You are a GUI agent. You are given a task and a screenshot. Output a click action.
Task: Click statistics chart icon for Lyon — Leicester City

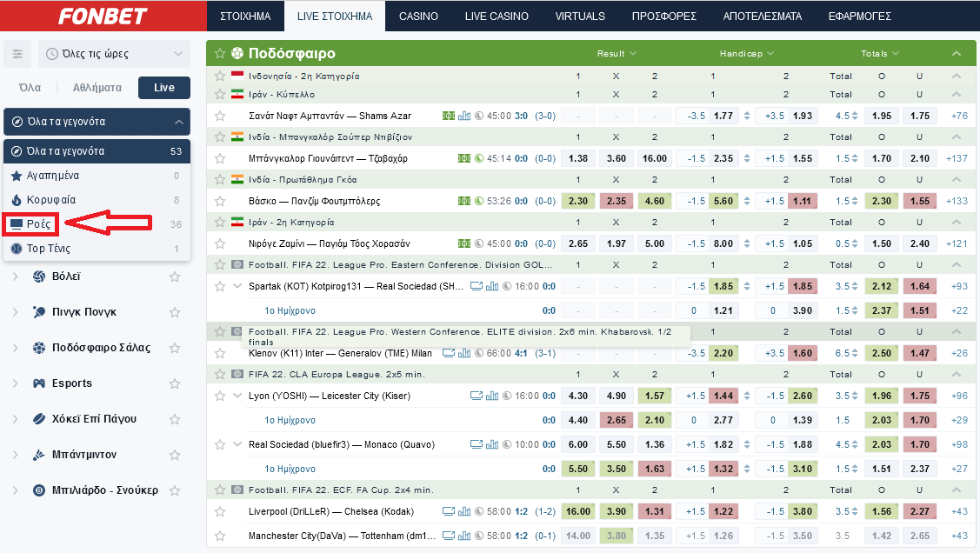tap(492, 396)
